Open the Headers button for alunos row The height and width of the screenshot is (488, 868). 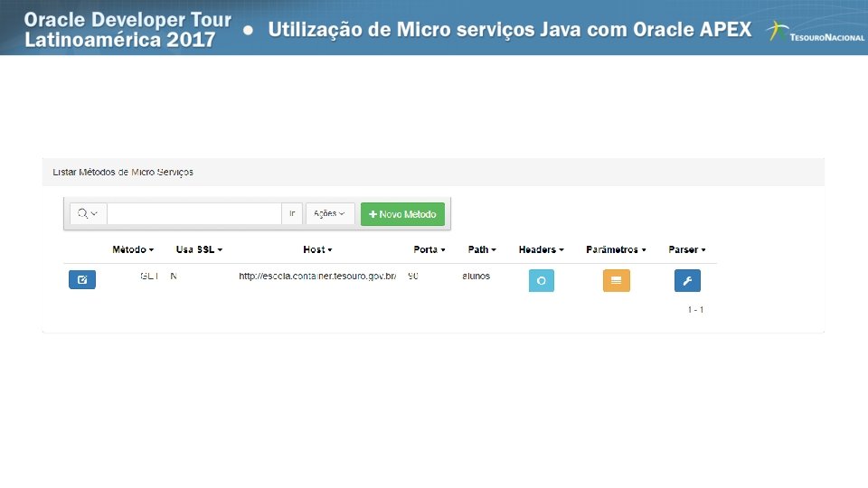[542, 280]
